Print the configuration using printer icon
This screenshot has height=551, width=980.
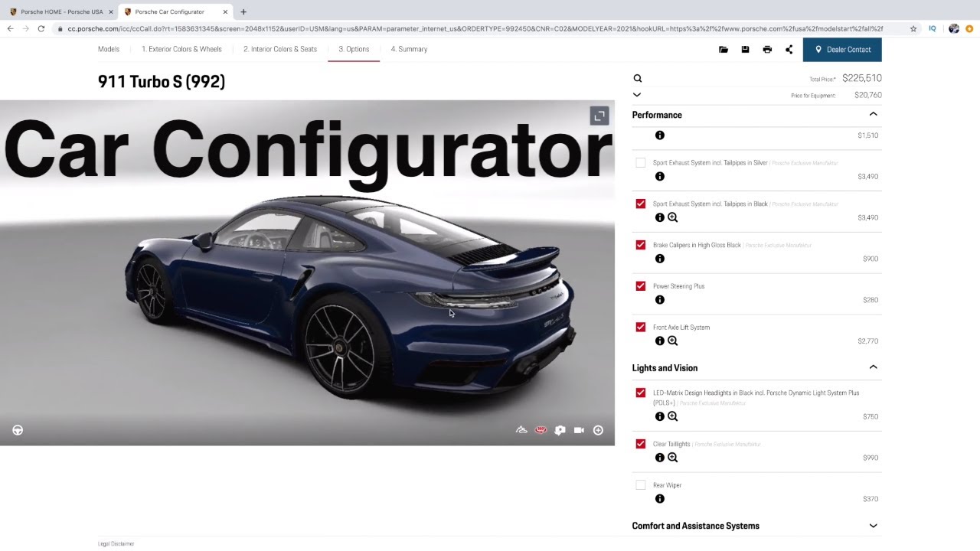pyautogui.click(x=767, y=50)
